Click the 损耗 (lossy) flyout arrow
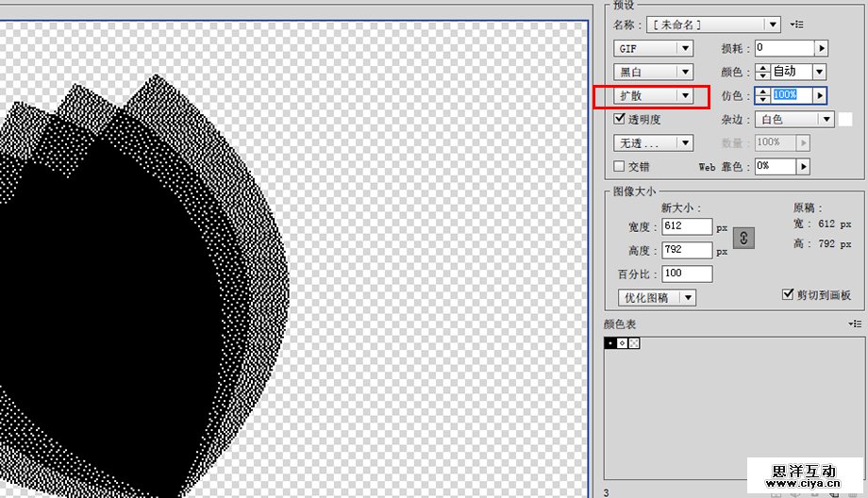The width and height of the screenshot is (868, 498). (821, 48)
